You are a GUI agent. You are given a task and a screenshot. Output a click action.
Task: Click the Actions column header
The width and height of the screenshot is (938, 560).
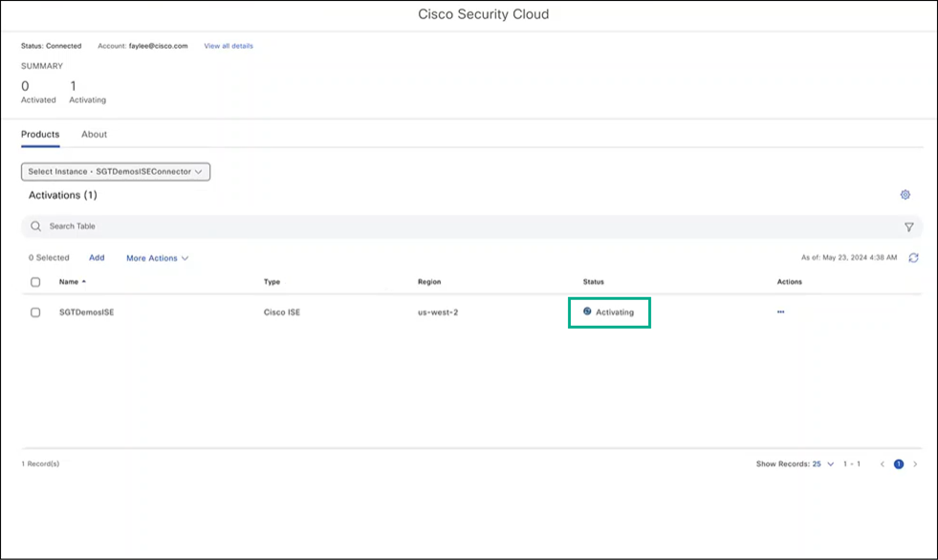[x=789, y=282]
